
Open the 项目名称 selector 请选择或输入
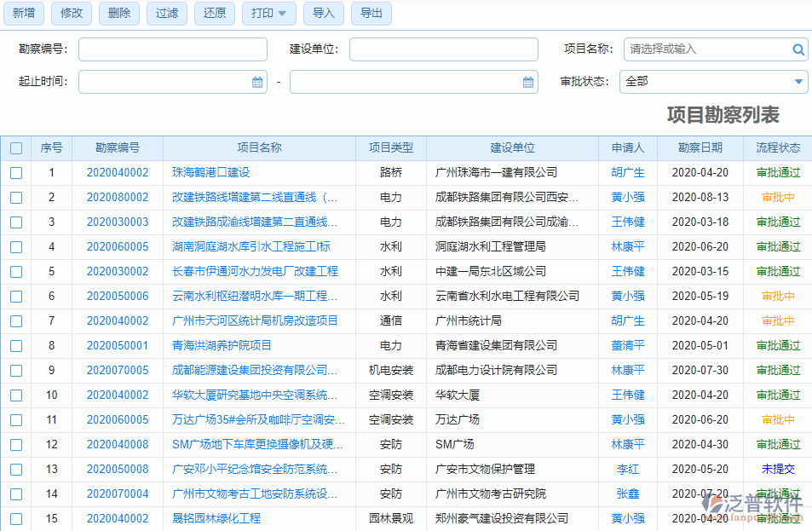(x=699, y=49)
